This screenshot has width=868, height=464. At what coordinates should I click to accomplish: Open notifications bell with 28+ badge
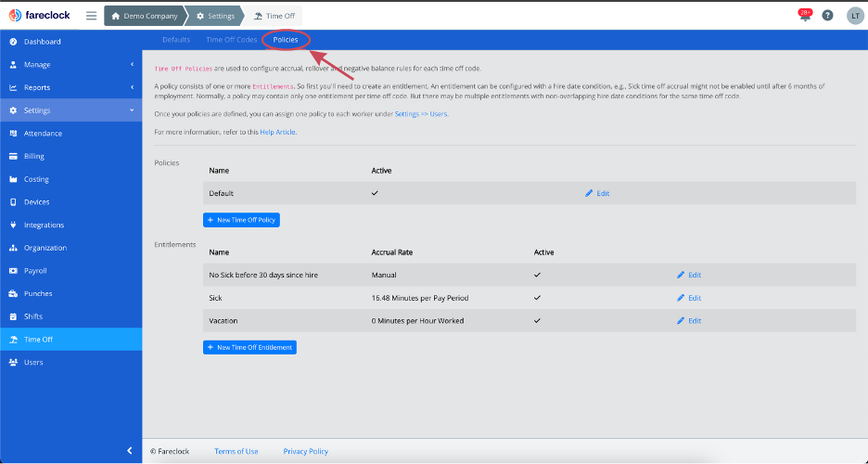click(805, 16)
